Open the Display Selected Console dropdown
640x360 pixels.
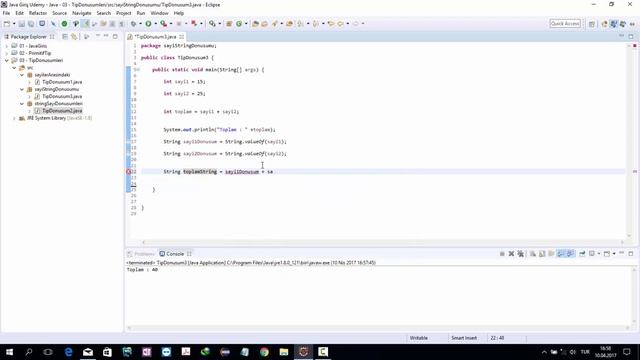598,254
